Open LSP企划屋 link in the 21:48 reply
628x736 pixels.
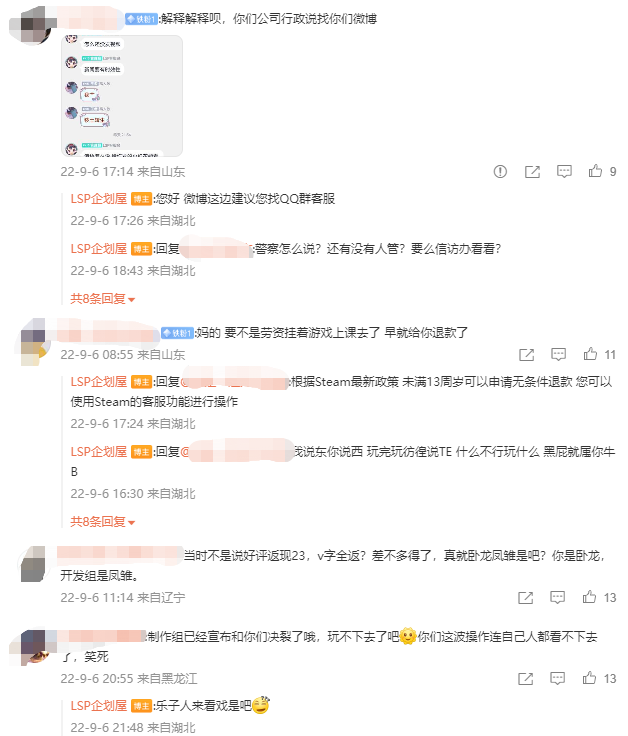click(99, 705)
